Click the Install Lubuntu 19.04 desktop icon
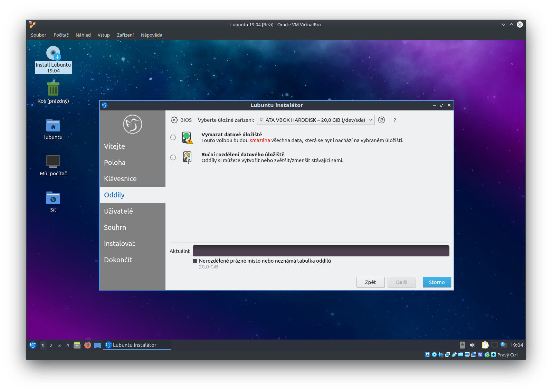552x392 pixels. [x=53, y=60]
